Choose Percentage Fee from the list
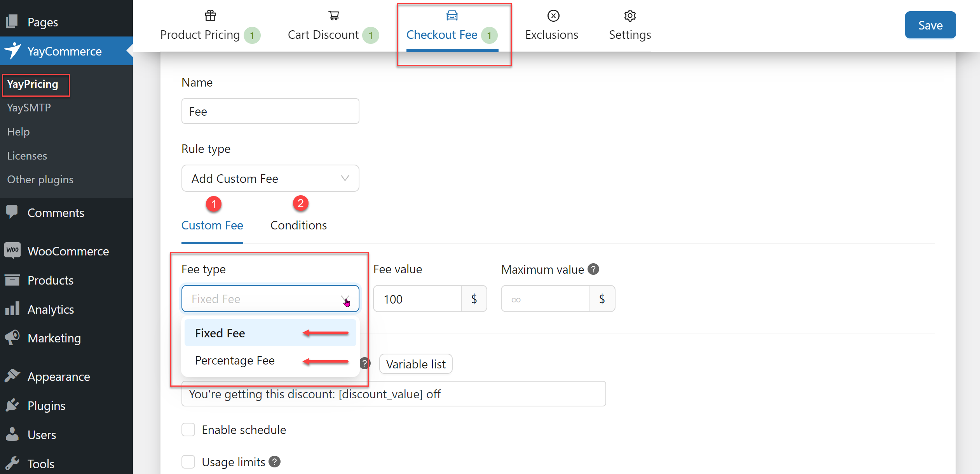The image size is (980, 474). [x=235, y=361]
